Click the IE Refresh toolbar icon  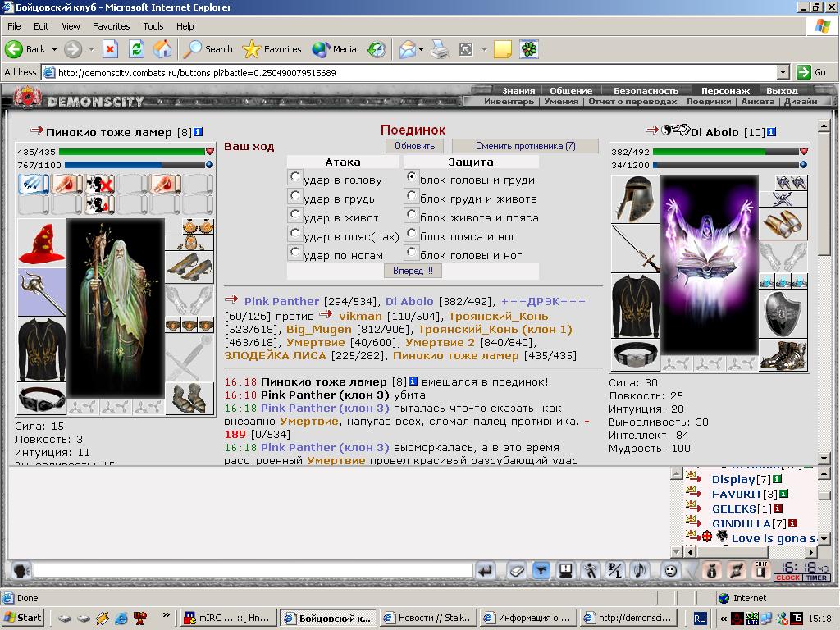click(x=137, y=49)
